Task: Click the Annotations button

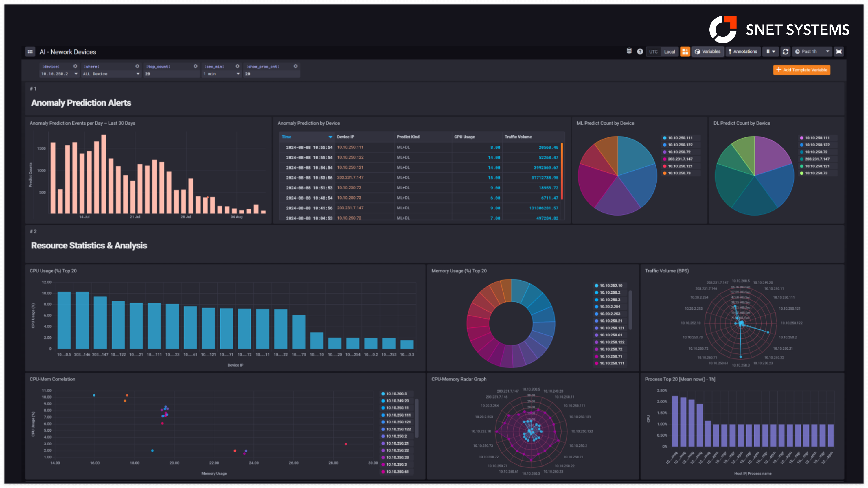Action: click(743, 51)
